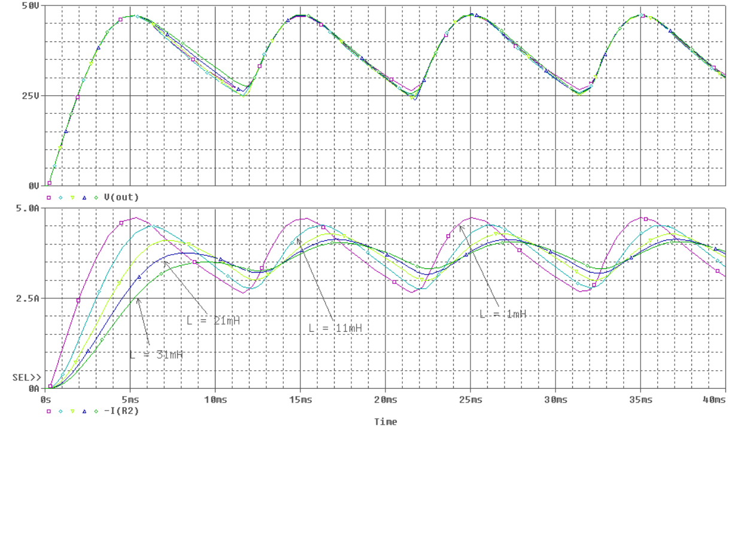Click the 'Time' x-axis title

(x=385, y=422)
